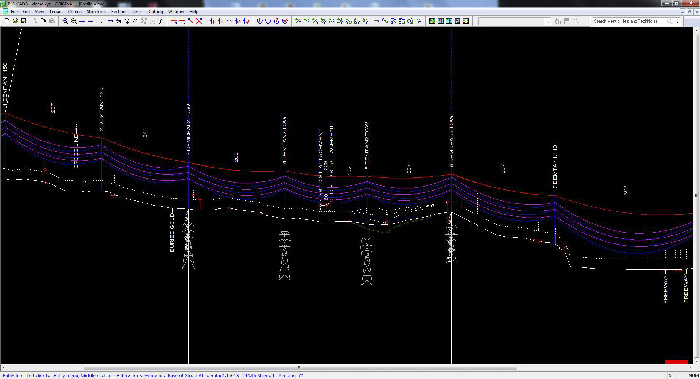Open the Help menu
Screen dimensions: 700x379
click(193, 12)
